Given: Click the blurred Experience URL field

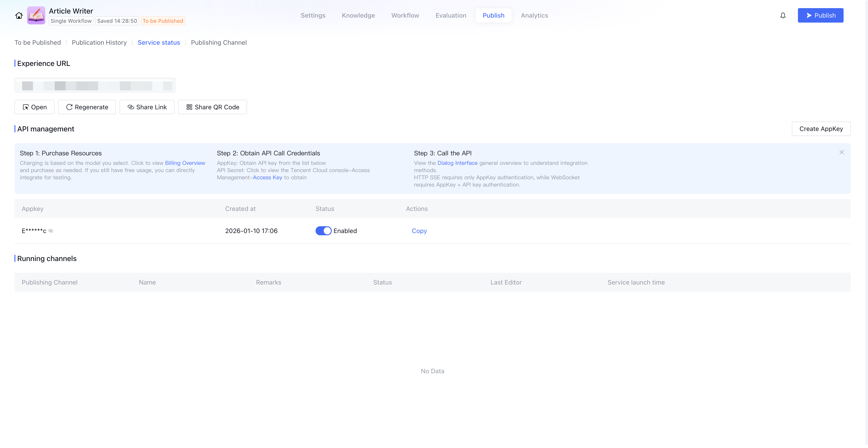Looking at the screenshot, I should pyautogui.click(x=95, y=86).
